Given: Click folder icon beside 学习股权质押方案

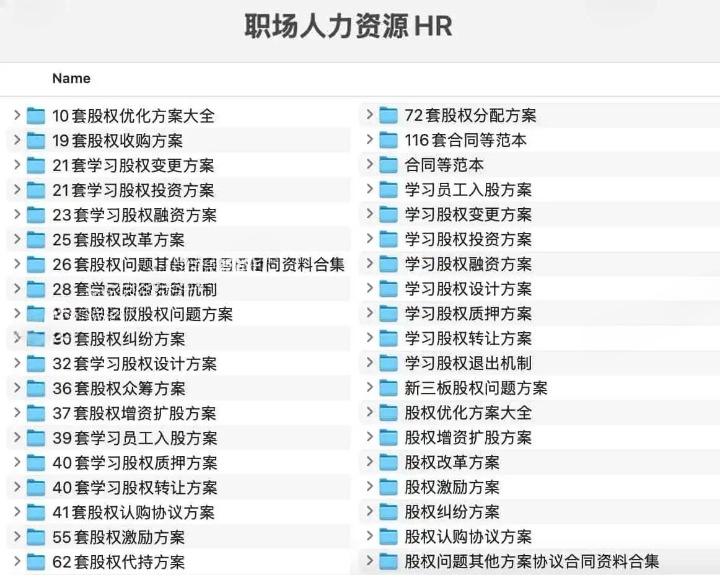Looking at the screenshot, I should point(388,315).
